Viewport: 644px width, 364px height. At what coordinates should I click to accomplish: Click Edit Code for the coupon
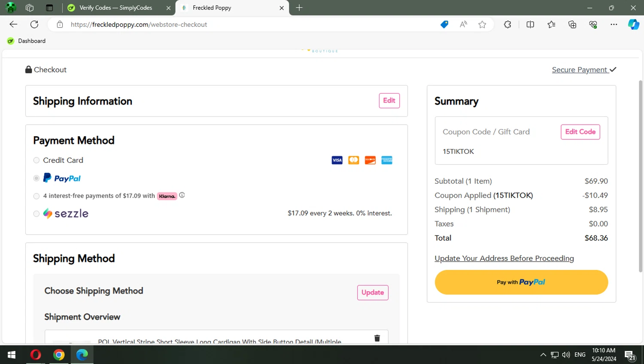(x=580, y=132)
